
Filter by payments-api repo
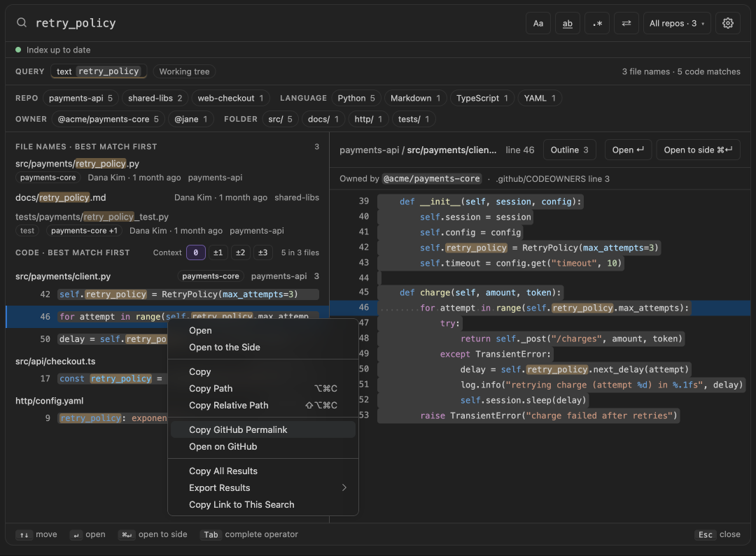tap(80, 99)
